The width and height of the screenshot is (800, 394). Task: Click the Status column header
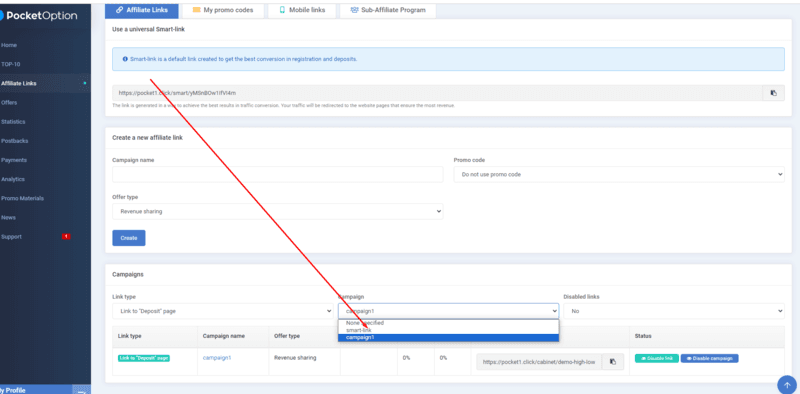pos(643,336)
